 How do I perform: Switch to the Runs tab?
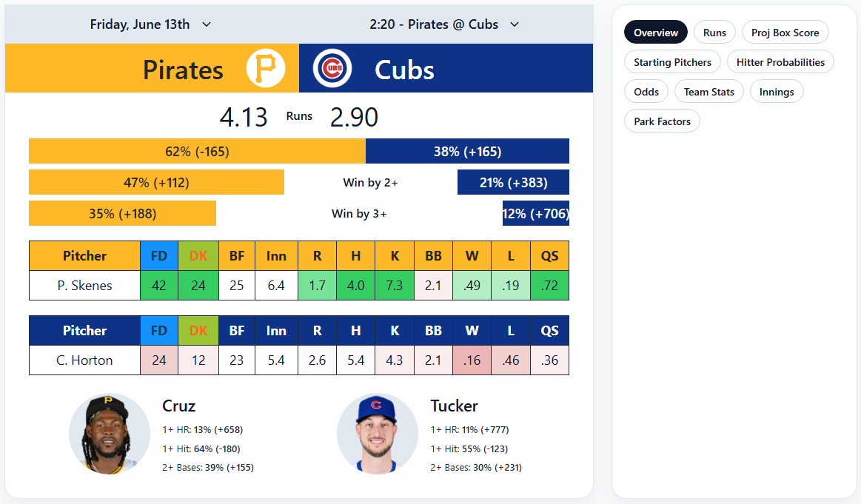click(714, 32)
